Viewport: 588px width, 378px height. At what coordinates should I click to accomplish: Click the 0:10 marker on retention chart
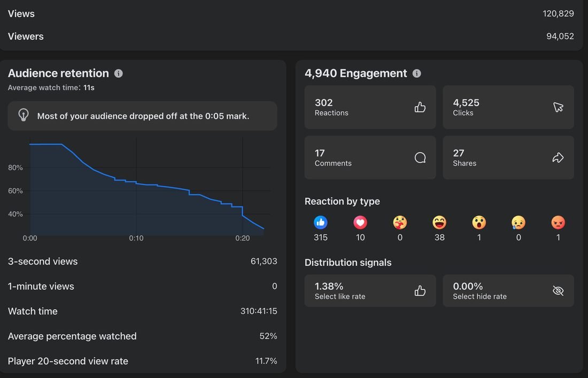136,238
